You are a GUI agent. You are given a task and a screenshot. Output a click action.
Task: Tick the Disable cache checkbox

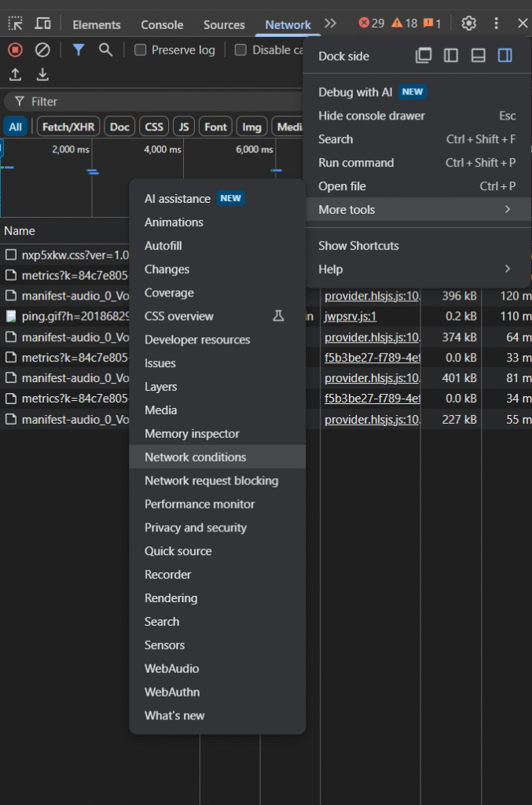pos(240,50)
